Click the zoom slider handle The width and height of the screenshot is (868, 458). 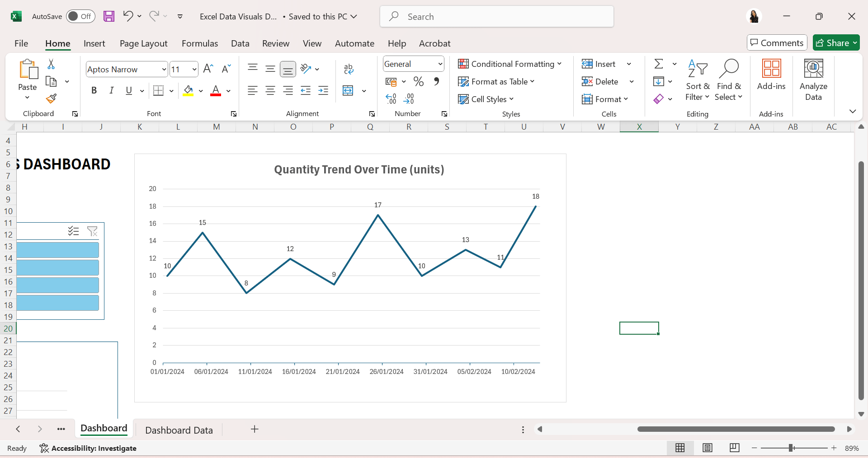click(791, 448)
